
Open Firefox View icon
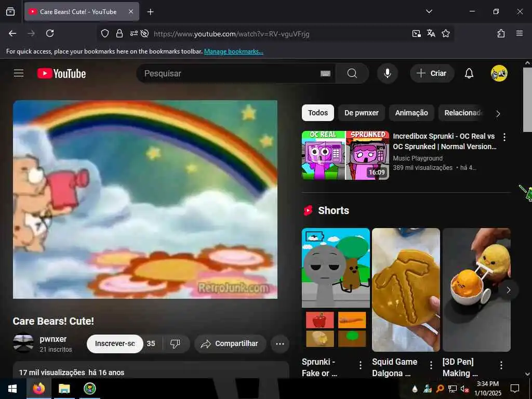point(10,11)
